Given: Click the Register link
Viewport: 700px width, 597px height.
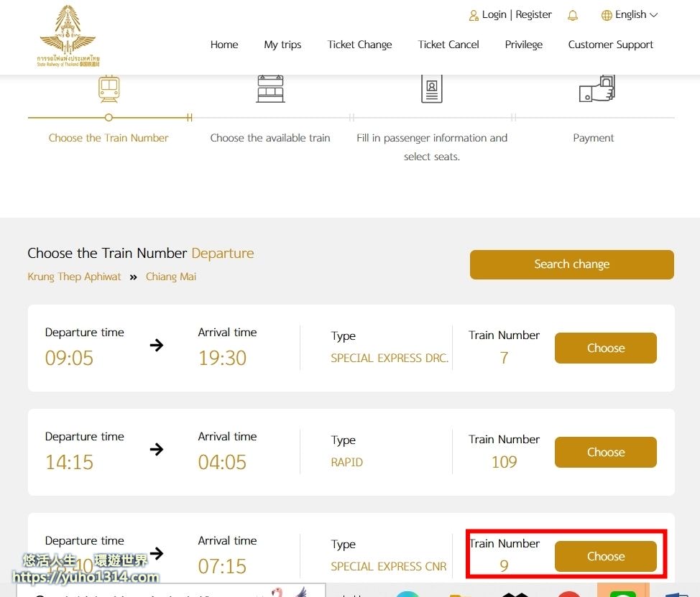Looking at the screenshot, I should coord(533,14).
